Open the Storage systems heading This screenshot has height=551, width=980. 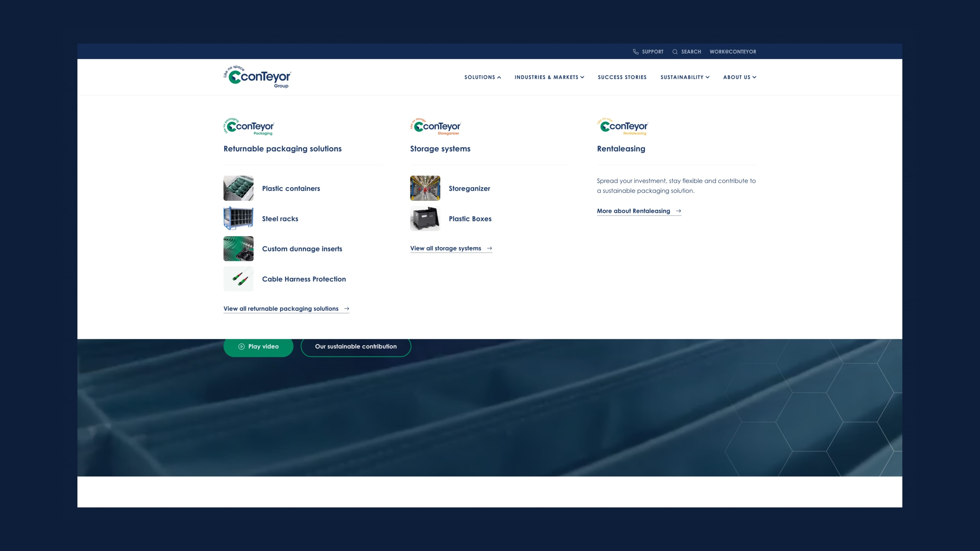[x=440, y=149]
